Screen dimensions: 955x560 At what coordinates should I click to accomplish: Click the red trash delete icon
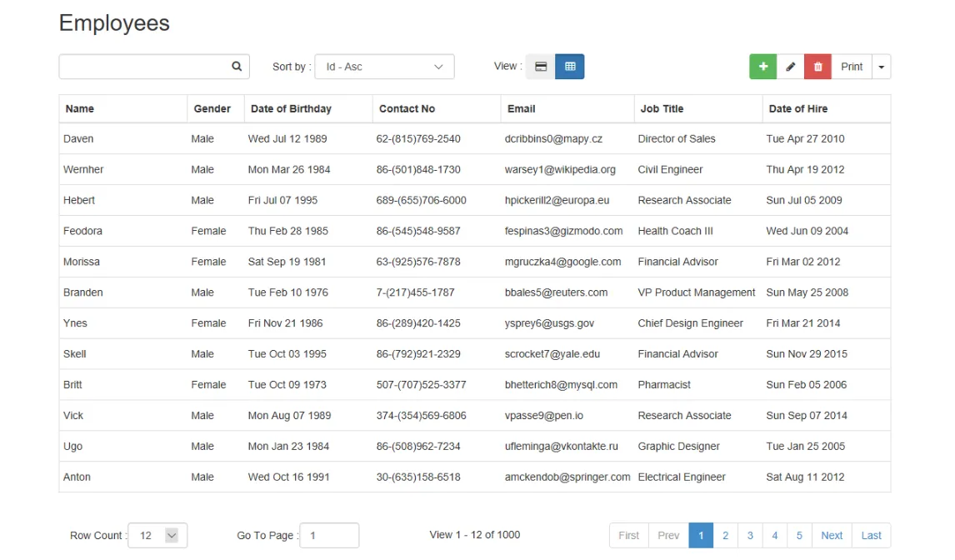pyautogui.click(x=817, y=66)
